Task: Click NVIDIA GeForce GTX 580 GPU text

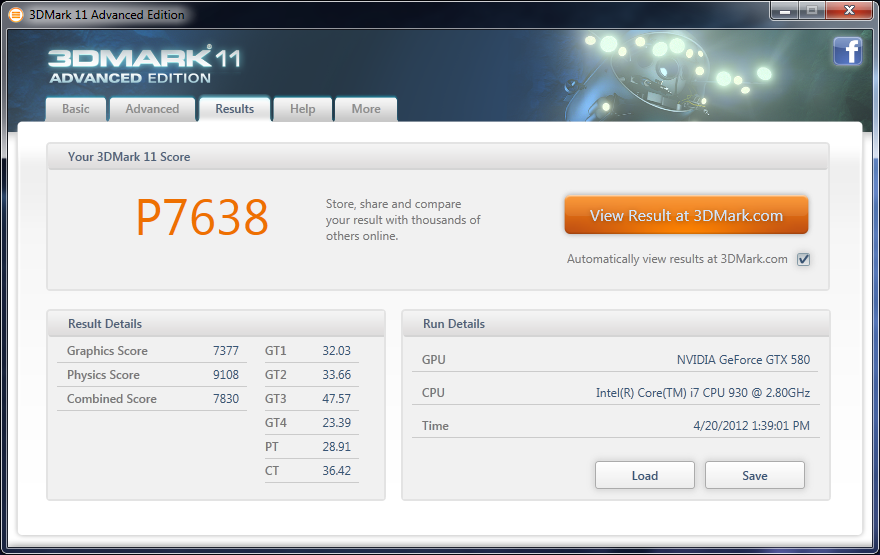Action: 743,360
